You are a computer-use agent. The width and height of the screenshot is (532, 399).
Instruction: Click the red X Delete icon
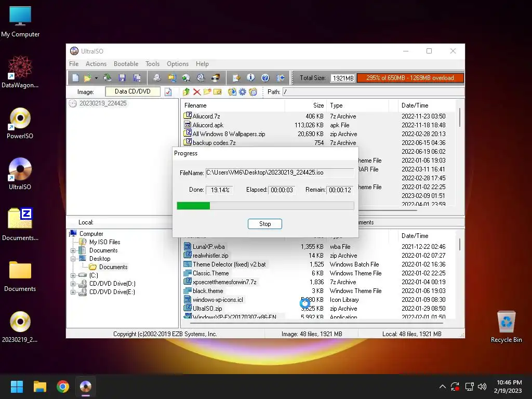197,92
